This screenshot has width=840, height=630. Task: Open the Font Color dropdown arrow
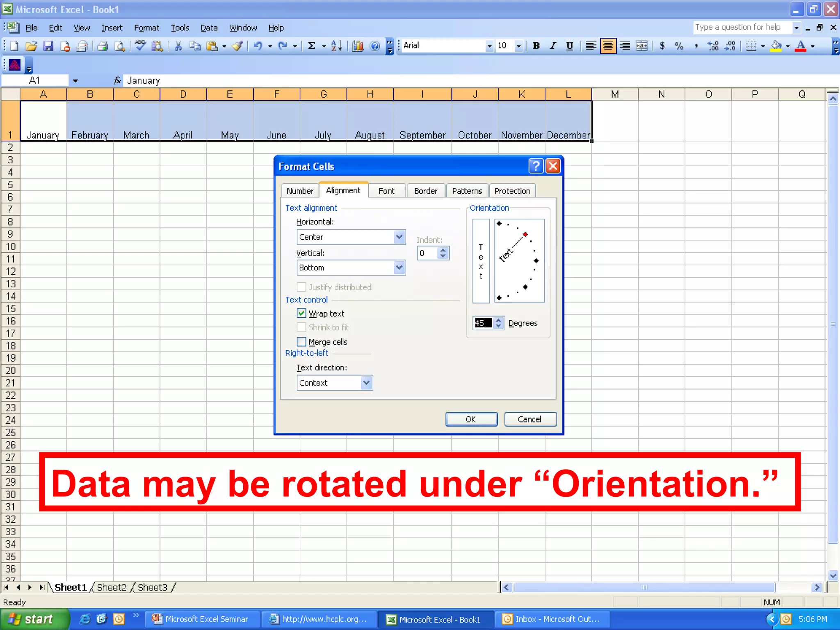[813, 46]
